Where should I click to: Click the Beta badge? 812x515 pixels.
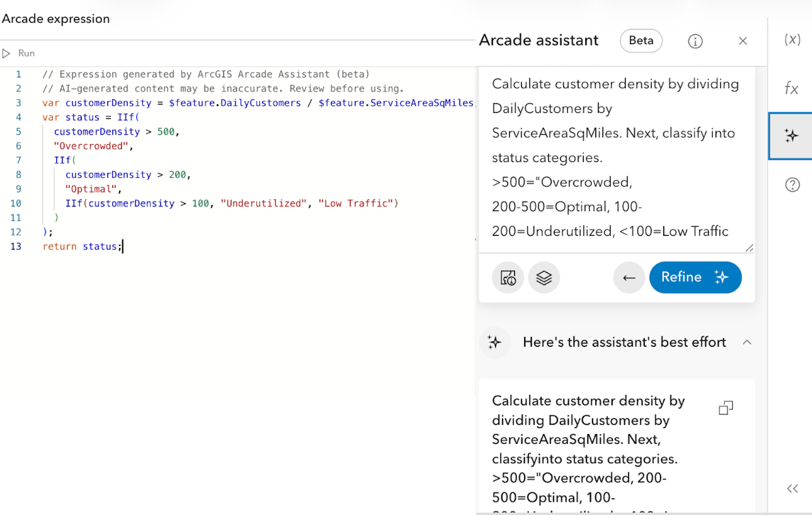click(641, 41)
